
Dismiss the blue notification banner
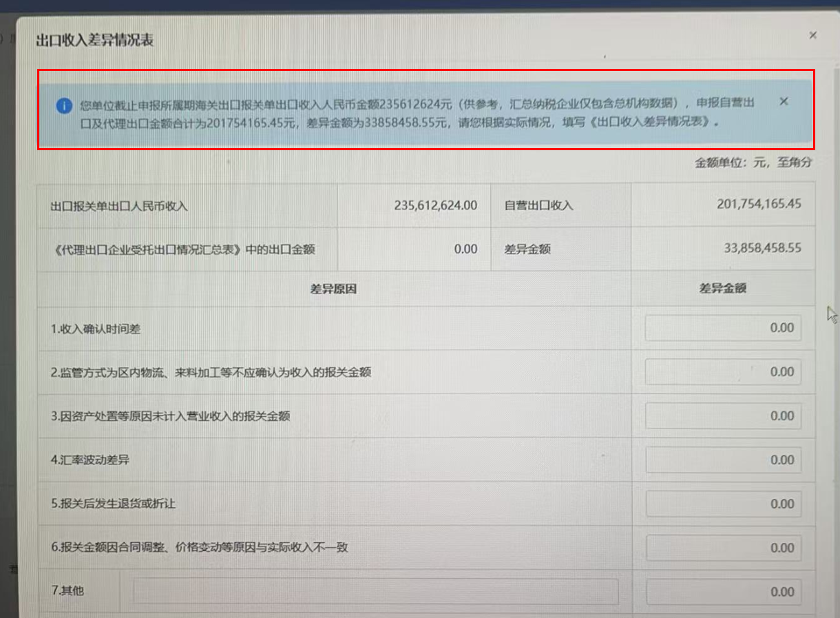pos(784,102)
